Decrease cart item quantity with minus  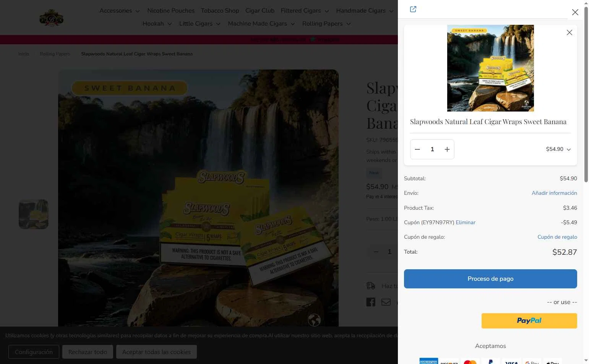coord(417,149)
